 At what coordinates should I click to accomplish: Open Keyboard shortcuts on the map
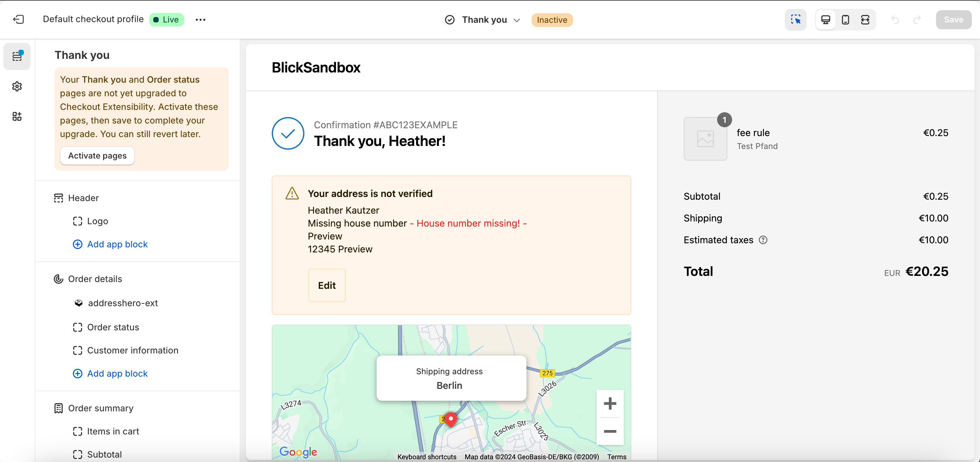point(427,457)
